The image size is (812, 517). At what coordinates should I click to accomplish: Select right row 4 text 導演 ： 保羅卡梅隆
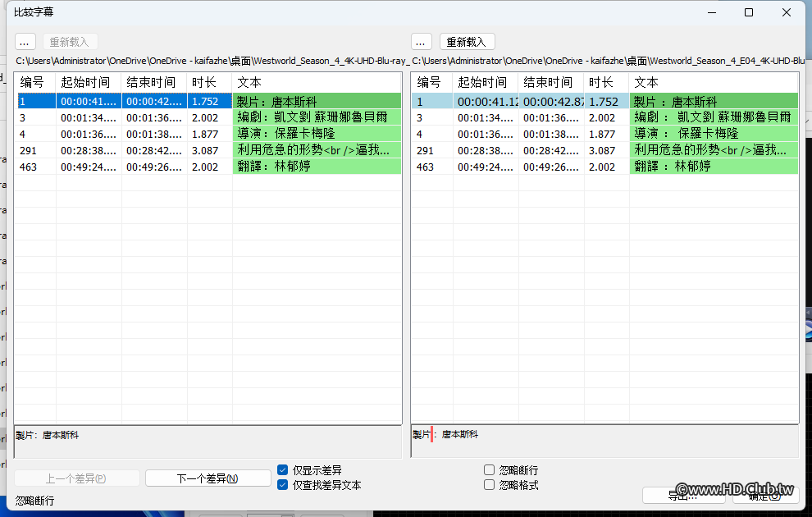click(x=714, y=134)
